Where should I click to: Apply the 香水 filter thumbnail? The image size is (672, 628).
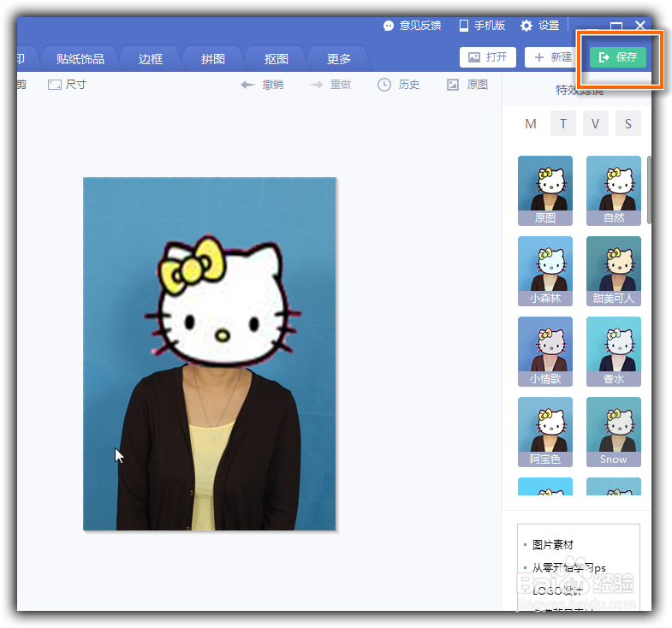click(614, 352)
